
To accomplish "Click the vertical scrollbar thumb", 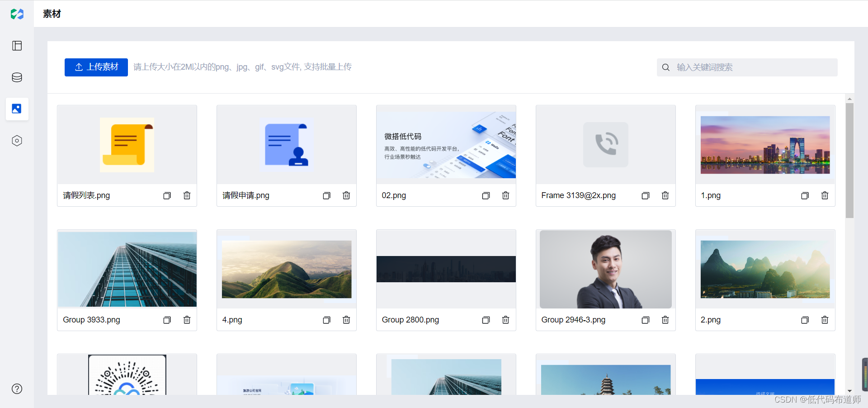I will 849,161.
